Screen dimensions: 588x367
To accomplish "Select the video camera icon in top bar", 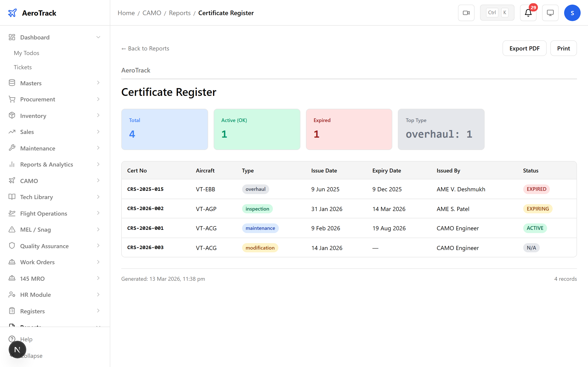I will tap(466, 13).
